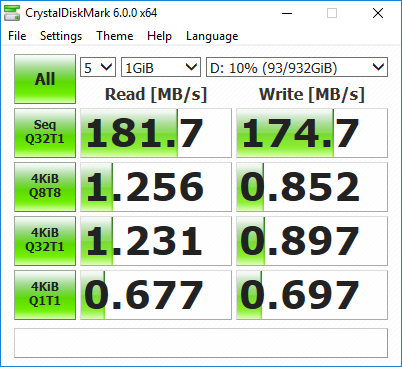Open the Help menu
The width and height of the screenshot is (402, 367).
(x=159, y=36)
